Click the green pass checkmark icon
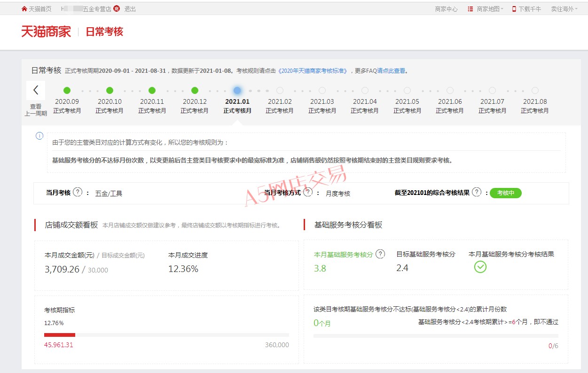The image size is (588, 373). (480, 267)
